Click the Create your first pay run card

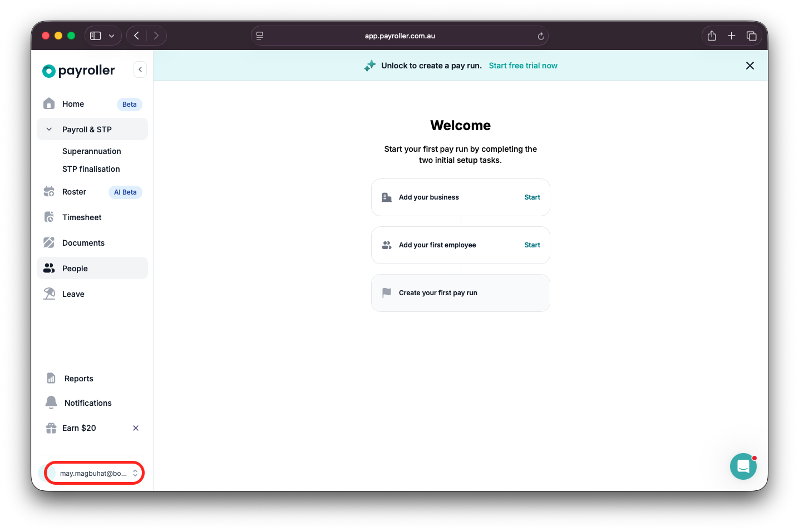coord(461,293)
